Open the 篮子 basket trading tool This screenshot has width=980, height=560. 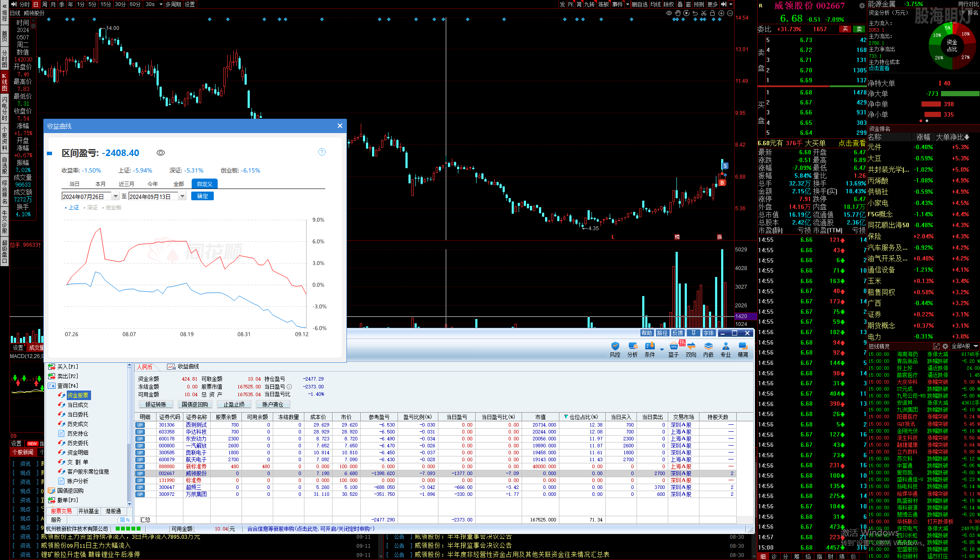click(x=673, y=349)
